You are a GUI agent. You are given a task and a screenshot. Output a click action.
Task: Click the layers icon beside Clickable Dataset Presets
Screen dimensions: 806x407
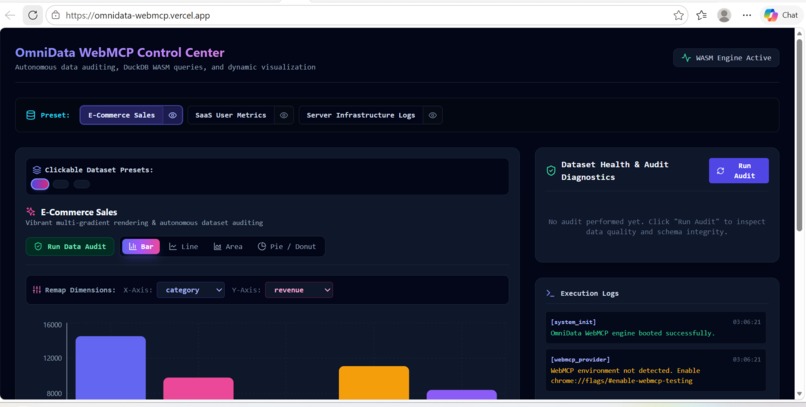pyautogui.click(x=37, y=170)
